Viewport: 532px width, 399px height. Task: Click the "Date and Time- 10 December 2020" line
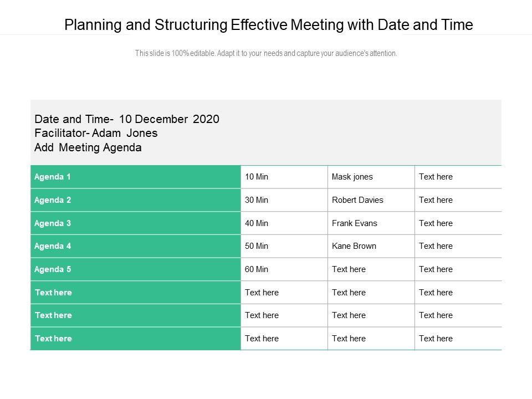[127, 119]
